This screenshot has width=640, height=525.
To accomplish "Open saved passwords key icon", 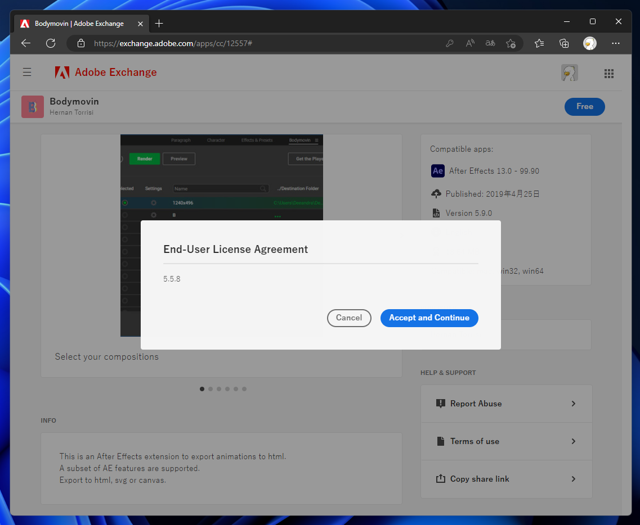I will (x=449, y=43).
